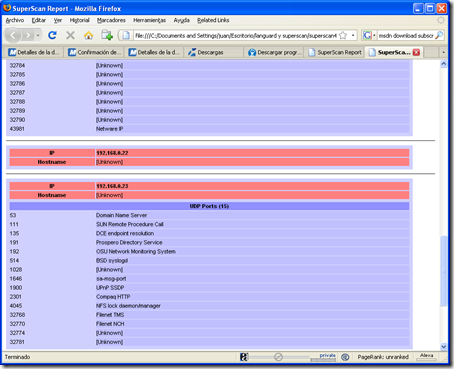Reload the page with the refresh icon
This screenshot has width=454, height=369.
(x=52, y=35)
